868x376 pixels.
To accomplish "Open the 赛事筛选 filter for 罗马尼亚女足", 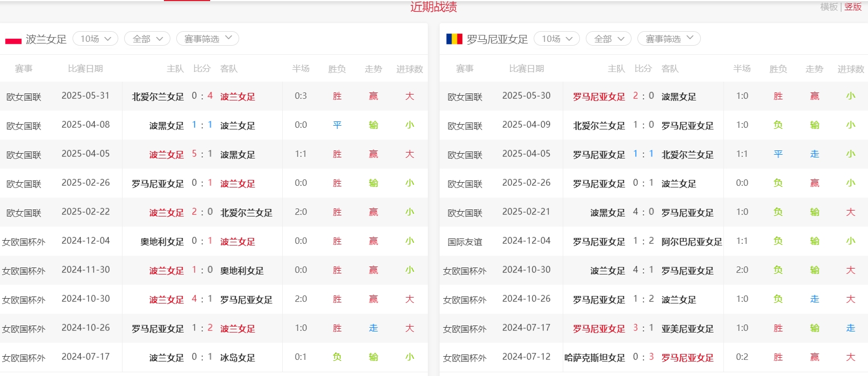I will pyautogui.click(x=669, y=39).
